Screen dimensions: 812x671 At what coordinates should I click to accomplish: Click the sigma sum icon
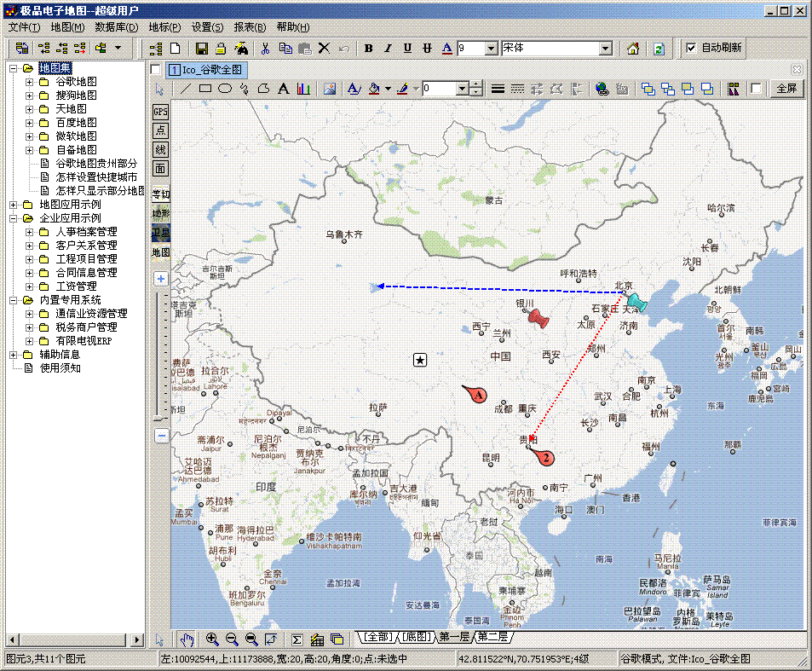pos(297,640)
